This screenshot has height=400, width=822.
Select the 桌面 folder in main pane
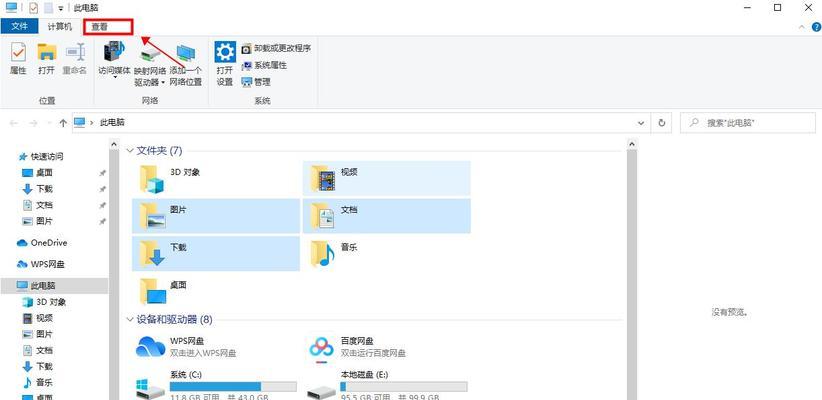point(216,291)
